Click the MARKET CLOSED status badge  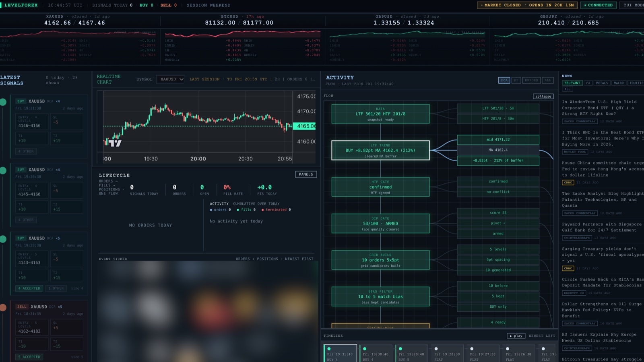pyautogui.click(x=528, y=5)
